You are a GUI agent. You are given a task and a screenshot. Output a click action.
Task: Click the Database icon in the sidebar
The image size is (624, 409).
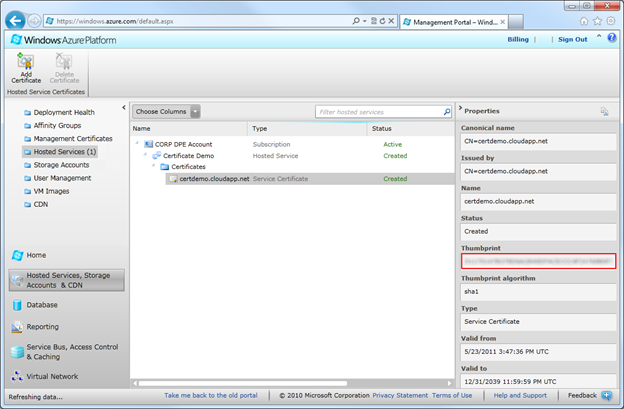(x=18, y=305)
